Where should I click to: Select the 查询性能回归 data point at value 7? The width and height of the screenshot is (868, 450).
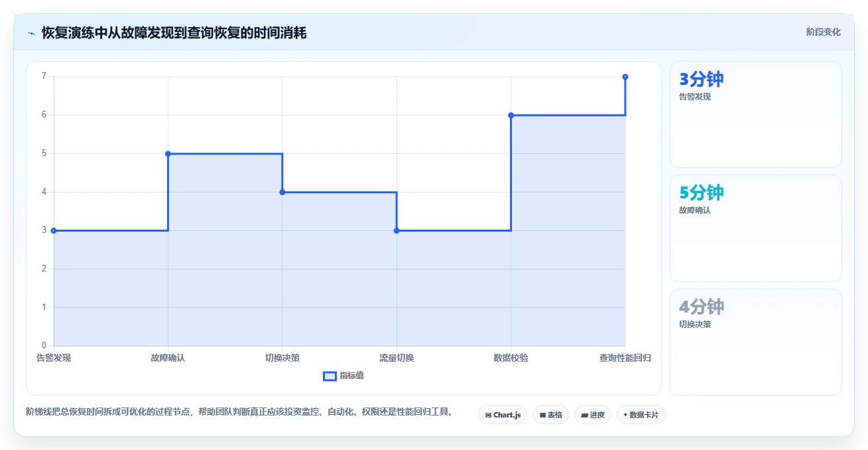point(625,77)
